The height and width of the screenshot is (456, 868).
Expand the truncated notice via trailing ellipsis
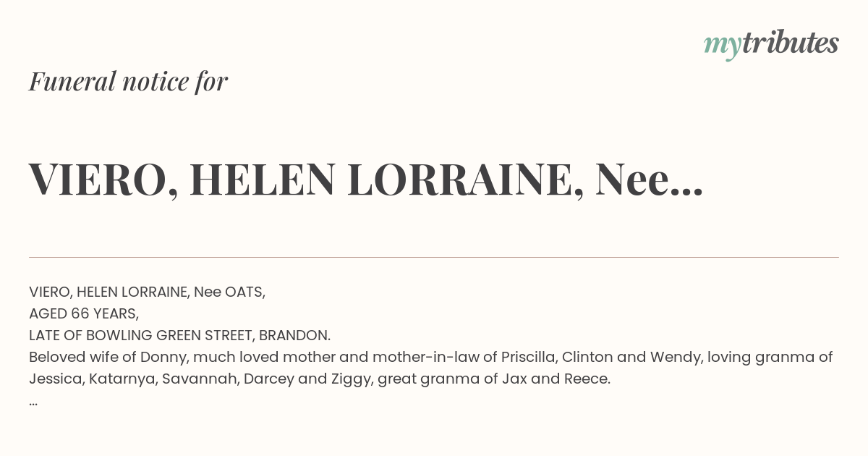[x=33, y=403]
